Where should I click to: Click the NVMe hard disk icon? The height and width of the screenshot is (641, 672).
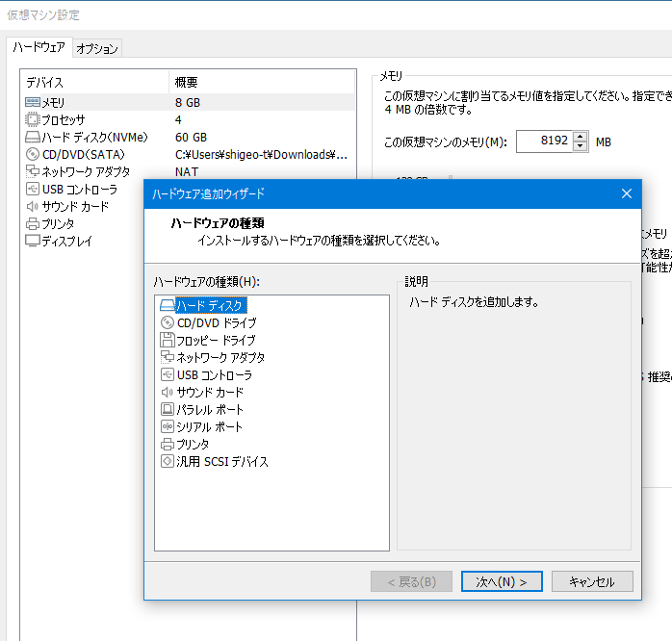(33, 137)
